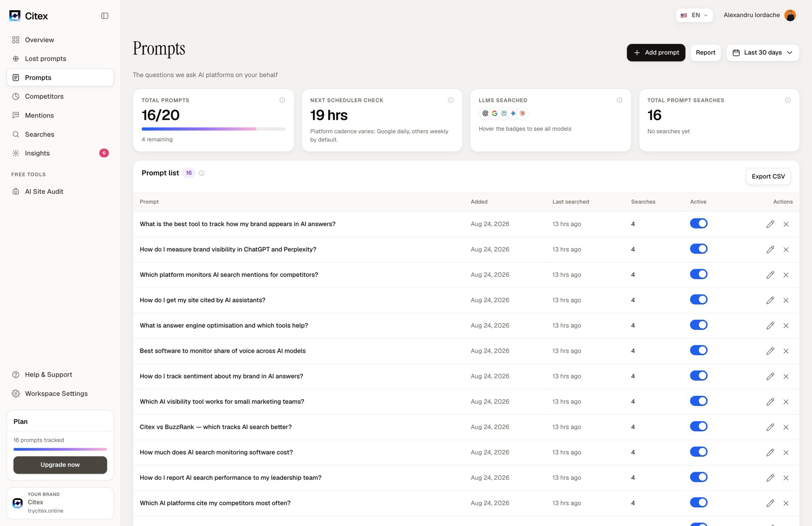The image size is (812, 526).
Task: Select the Prompts item in the sidebar
Action: coord(60,78)
